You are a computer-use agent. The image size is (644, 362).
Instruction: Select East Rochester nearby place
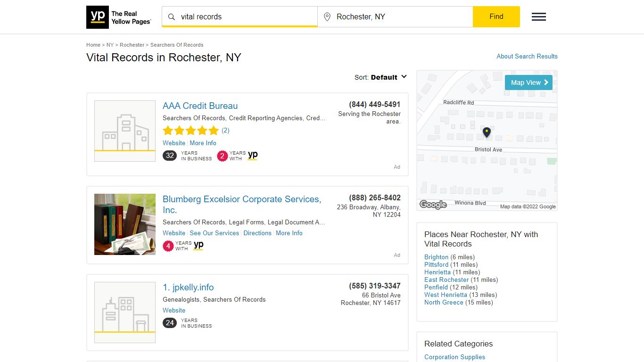pyautogui.click(x=447, y=280)
